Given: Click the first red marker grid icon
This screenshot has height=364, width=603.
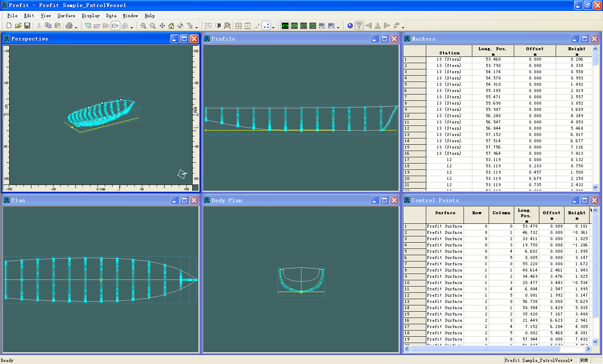Looking at the screenshot, I should (239, 26).
